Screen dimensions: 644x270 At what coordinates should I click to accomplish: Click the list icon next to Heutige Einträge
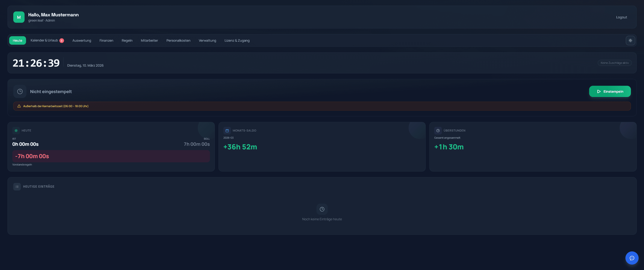17,187
